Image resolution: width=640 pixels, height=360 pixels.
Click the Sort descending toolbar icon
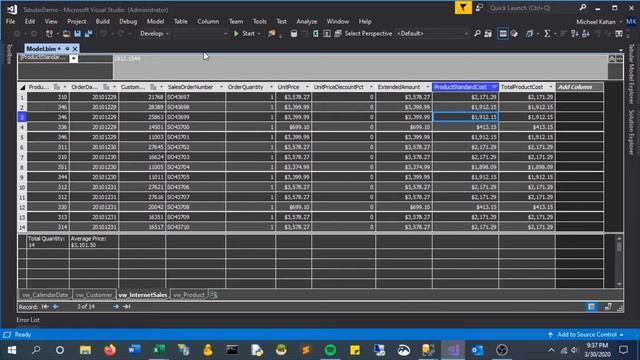coord(586,33)
